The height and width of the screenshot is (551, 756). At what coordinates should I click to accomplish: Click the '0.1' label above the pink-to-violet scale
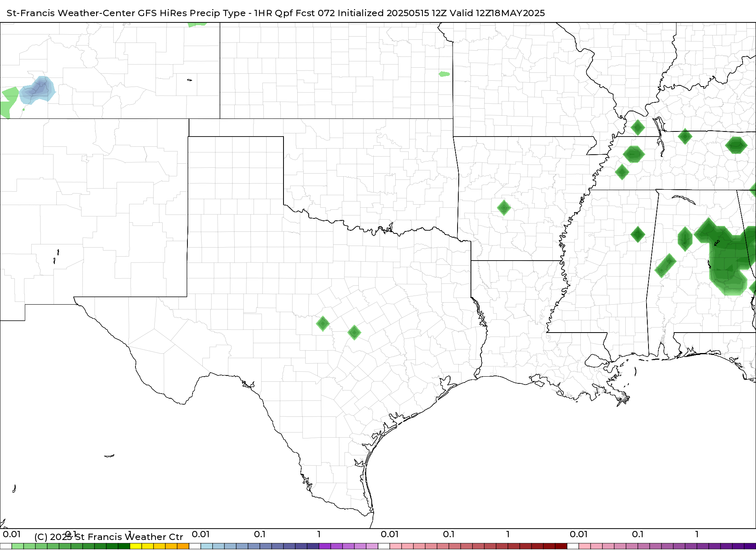[x=638, y=534]
